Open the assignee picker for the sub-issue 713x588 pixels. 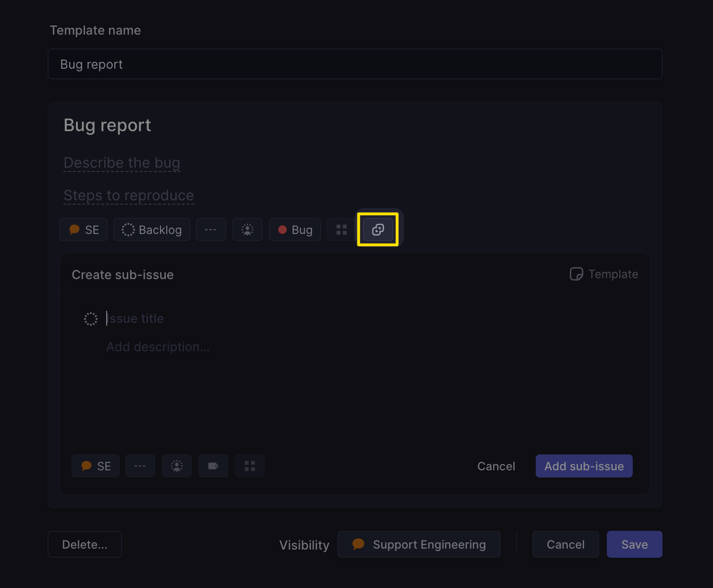click(x=176, y=466)
